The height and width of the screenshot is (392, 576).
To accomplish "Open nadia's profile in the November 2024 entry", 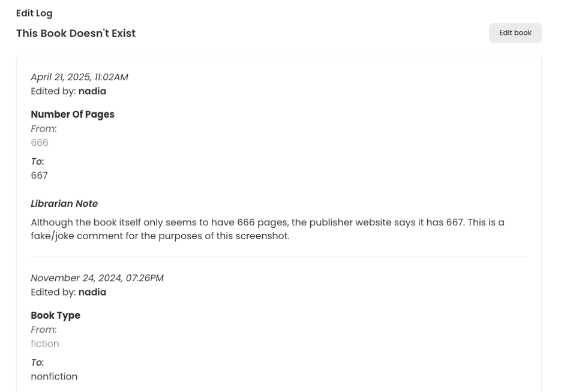I will tap(92, 292).
